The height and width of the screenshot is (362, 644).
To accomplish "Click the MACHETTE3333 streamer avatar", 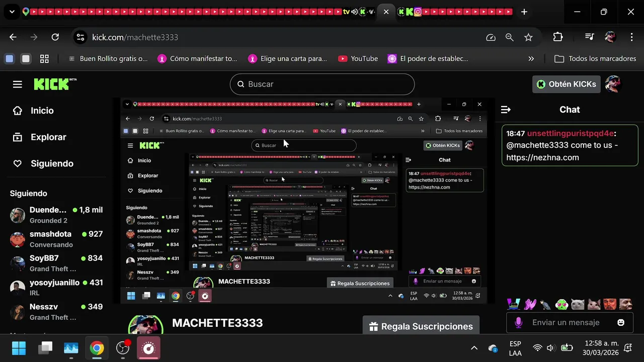I will click(x=146, y=325).
